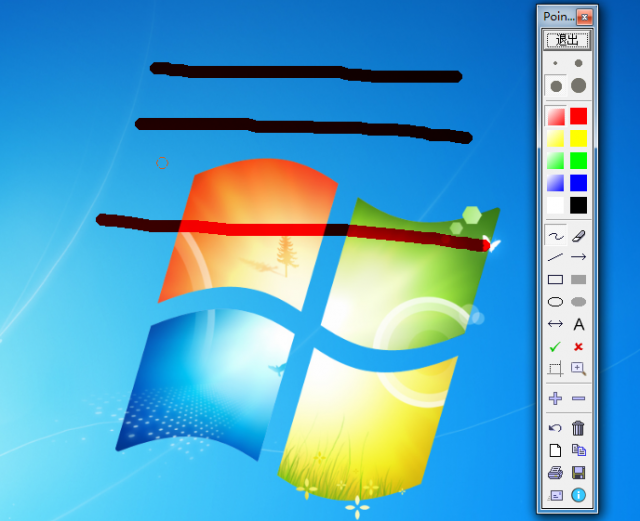Viewport: 640px width, 521px height.
Task: Select the filled ellipse tool
Action: 578,302
